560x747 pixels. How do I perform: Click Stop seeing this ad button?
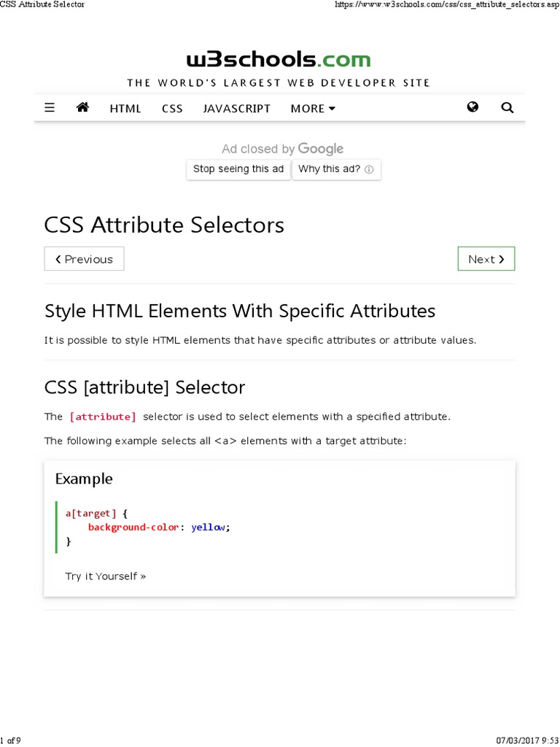(238, 169)
